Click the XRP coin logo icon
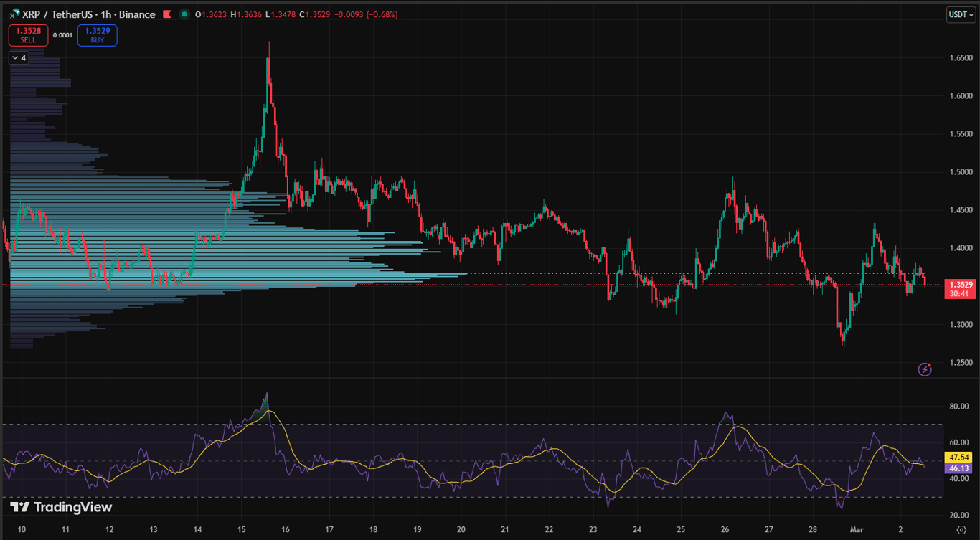The height and width of the screenshot is (540, 980). pos(14,14)
